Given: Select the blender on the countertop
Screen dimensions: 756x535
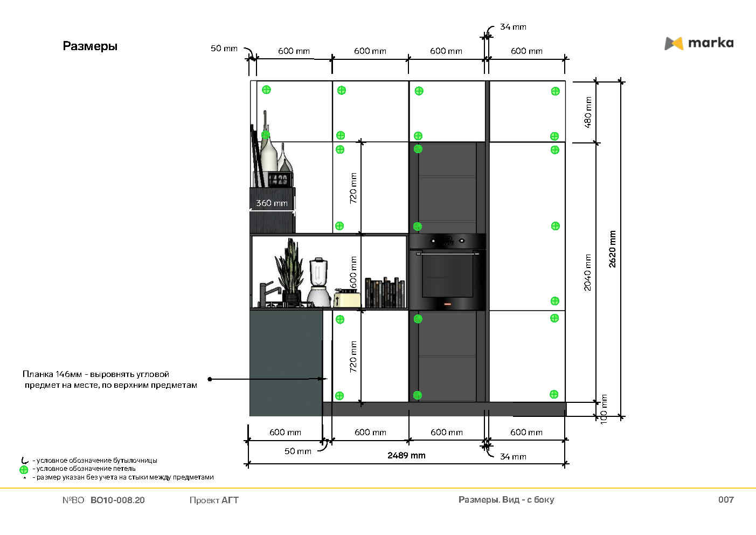Looking at the screenshot, I should 318,282.
